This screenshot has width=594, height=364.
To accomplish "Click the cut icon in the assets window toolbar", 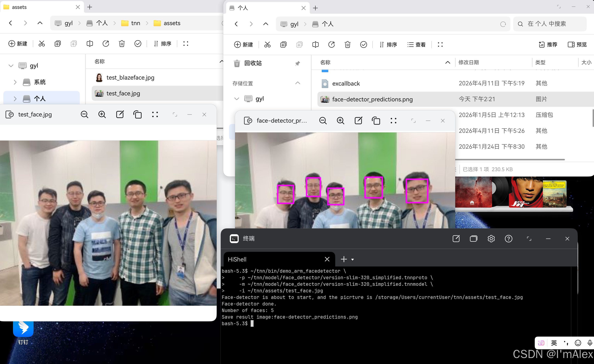I will point(42,44).
